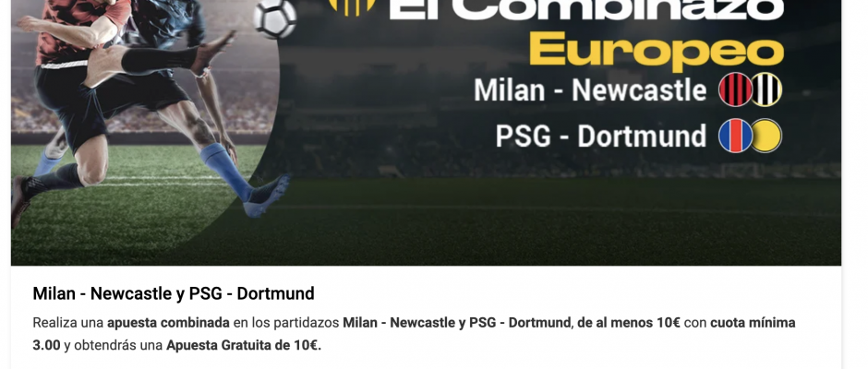
Task: Click Milan - Newcastle text in banner
Action: (590, 90)
